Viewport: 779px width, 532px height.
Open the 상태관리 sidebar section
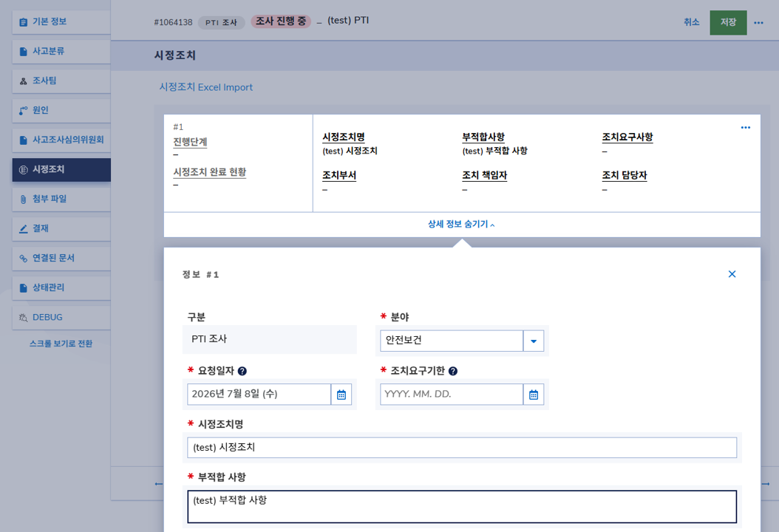61,287
